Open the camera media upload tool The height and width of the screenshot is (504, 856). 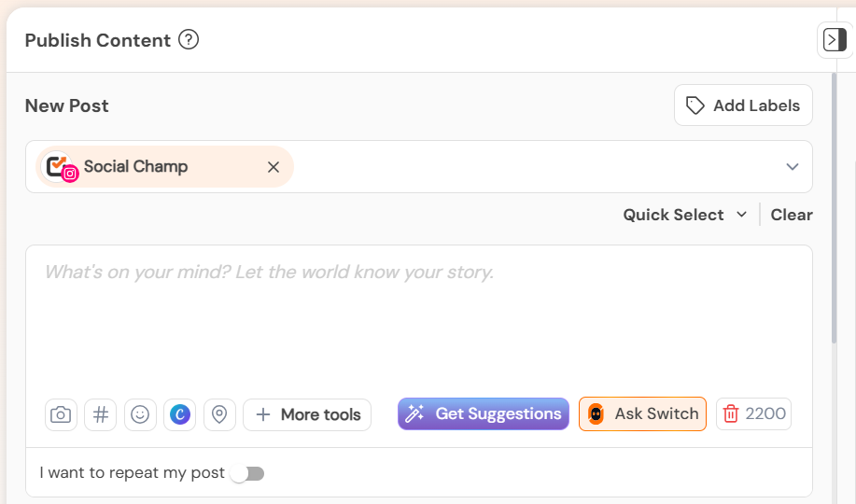coord(61,415)
